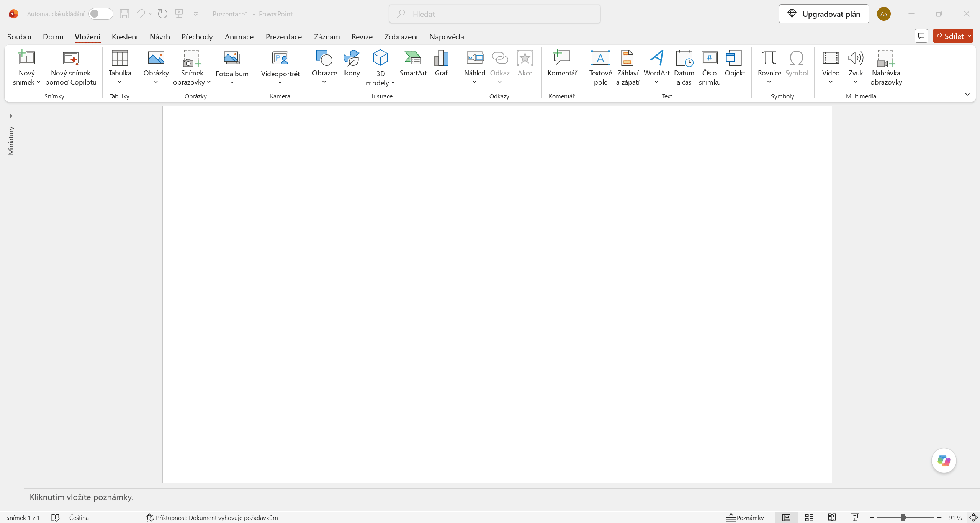Start Nahrávka obrazovky recording

point(886,68)
